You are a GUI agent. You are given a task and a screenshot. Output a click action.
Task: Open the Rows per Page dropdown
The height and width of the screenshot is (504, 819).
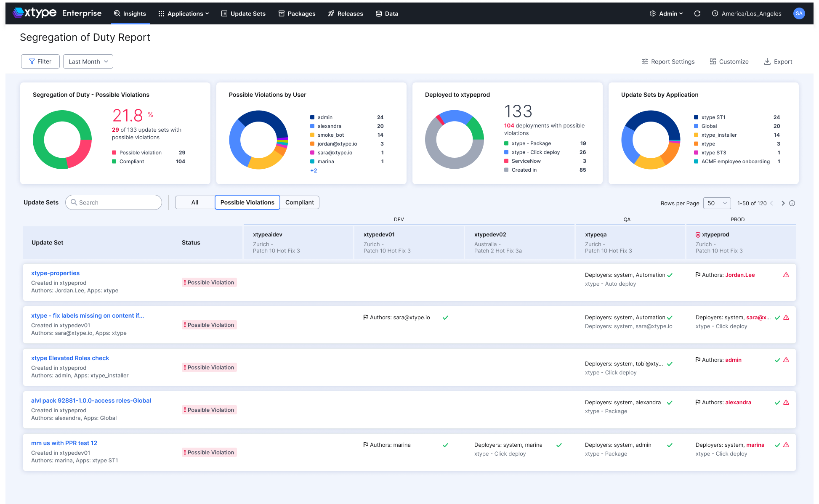[x=717, y=203]
